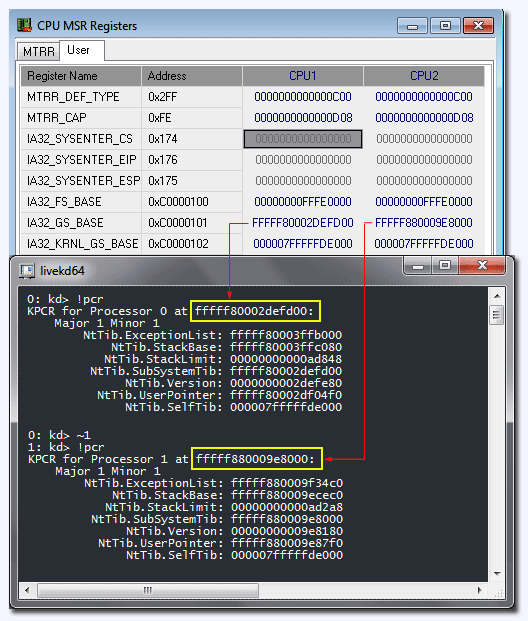Click Processor 0 KPCR address fffff80002defd00
528x621 pixels.
tap(255, 311)
